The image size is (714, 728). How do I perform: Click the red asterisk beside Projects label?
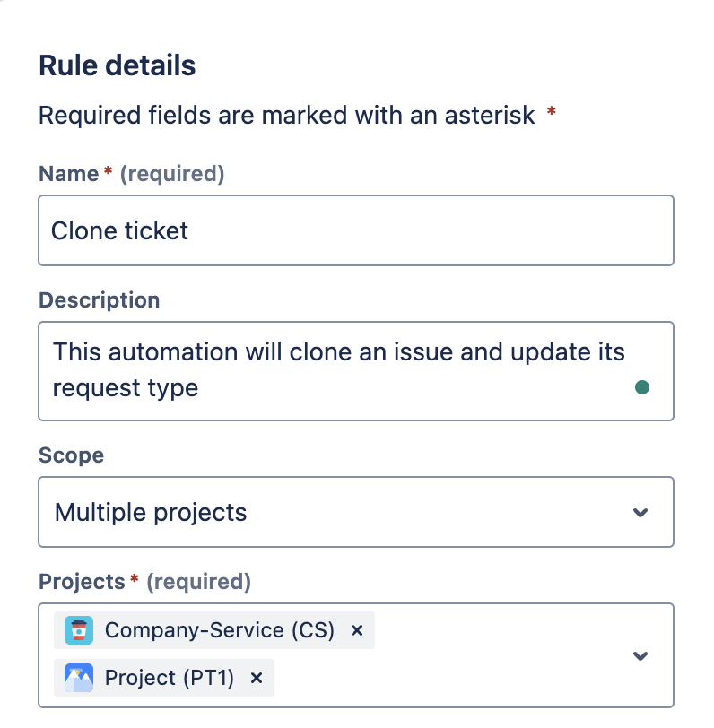point(135,580)
